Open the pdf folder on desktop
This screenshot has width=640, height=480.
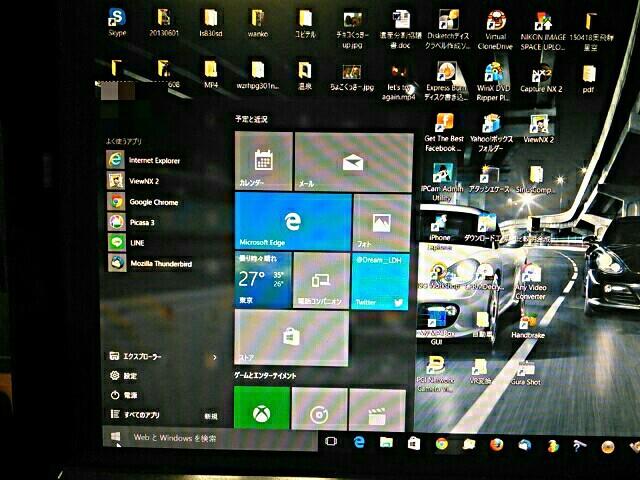tap(588, 79)
